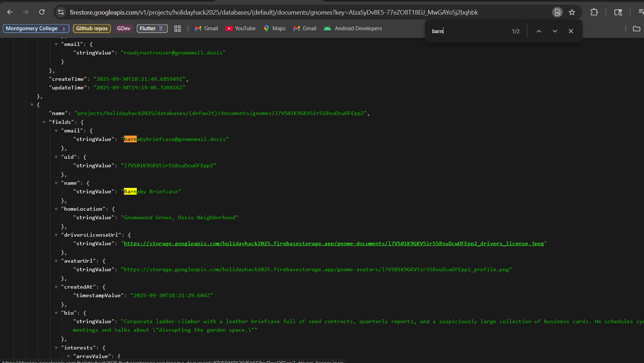The image size is (644, 363).
Task: Collapse the first email object near top
Action: click(56, 44)
